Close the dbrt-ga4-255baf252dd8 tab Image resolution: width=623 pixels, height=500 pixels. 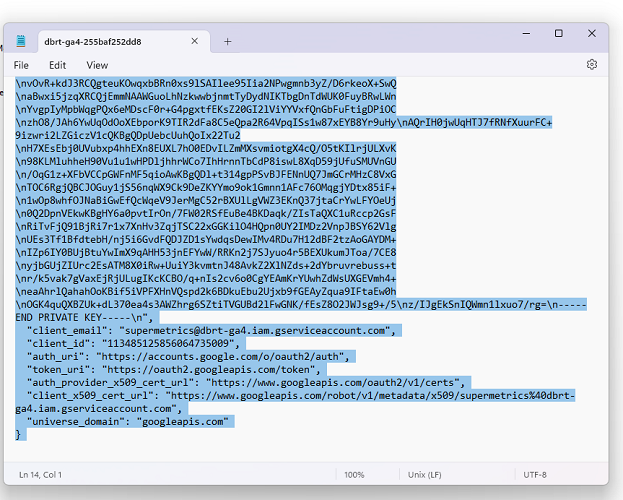[x=195, y=41]
